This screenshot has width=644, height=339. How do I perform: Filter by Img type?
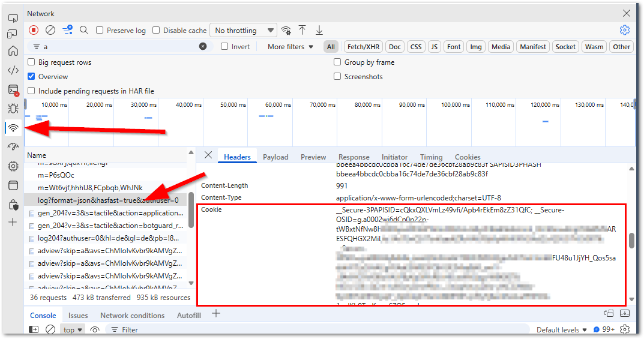click(475, 47)
